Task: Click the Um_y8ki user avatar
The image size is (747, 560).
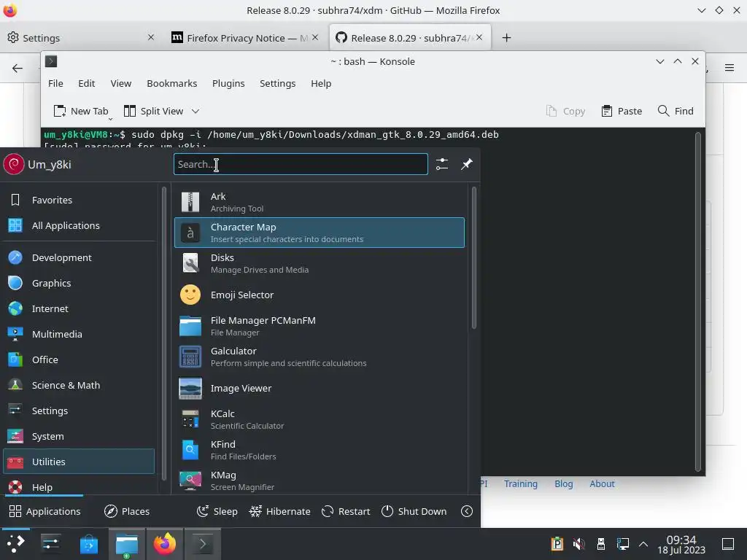Action: pos(14,164)
